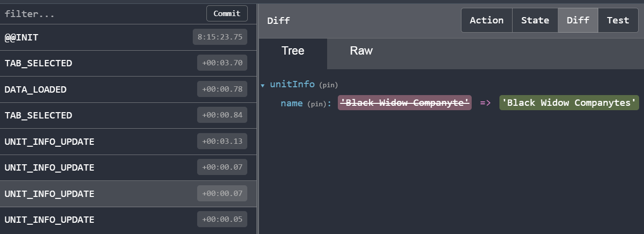The height and width of the screenshot is (234, 644).
Task: Show the Tree view
Action: [x=293, y=51]
